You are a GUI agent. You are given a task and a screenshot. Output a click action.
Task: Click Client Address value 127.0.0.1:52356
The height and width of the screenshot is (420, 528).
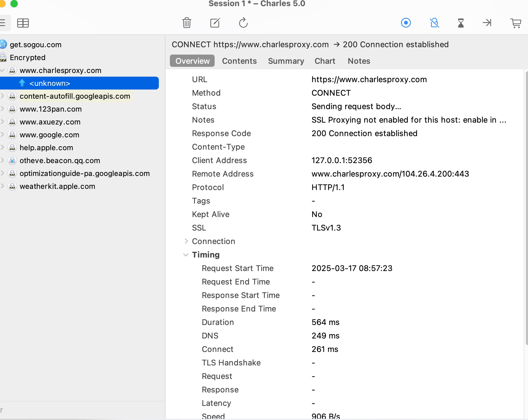342,160
